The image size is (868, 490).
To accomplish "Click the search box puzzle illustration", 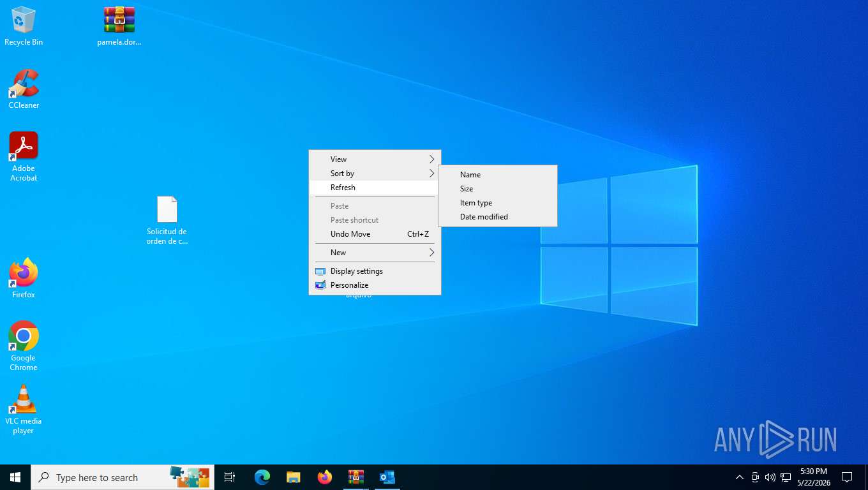I will pyautogui.click(x=190, y=477).
